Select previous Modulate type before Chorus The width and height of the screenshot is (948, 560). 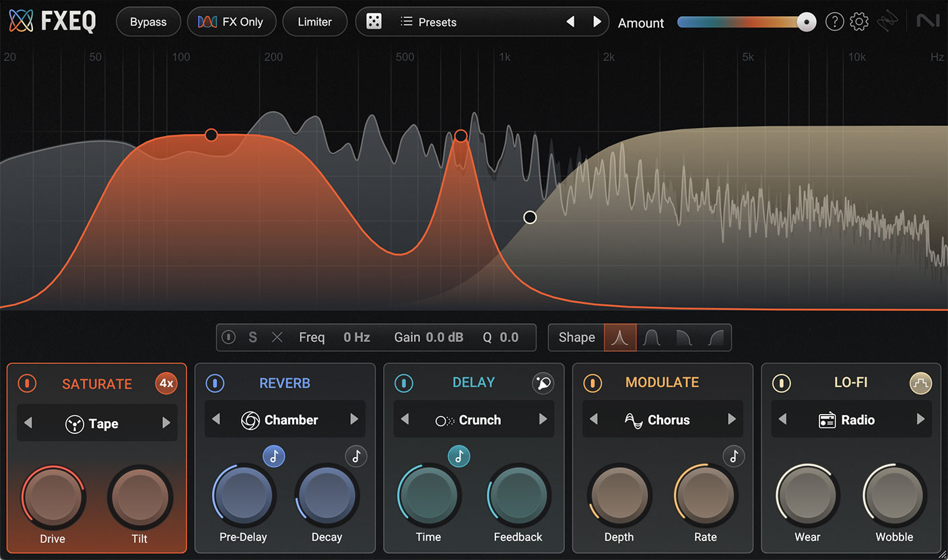pos(593,419)
